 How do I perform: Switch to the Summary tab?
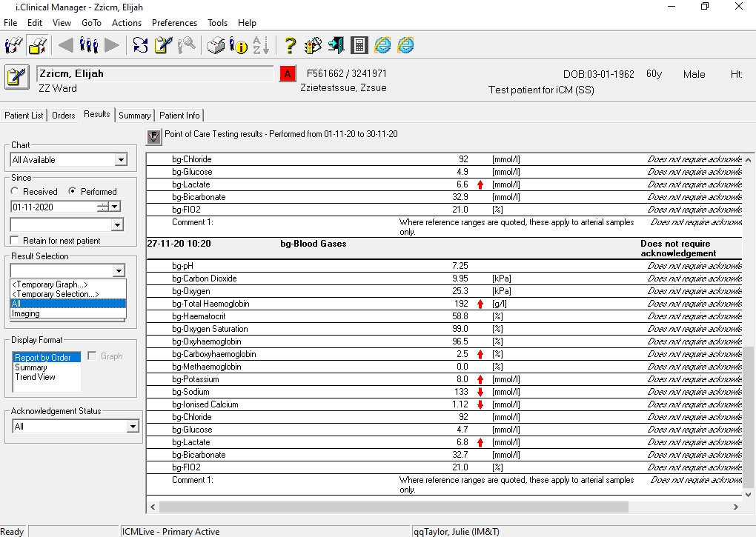point(134,115)
